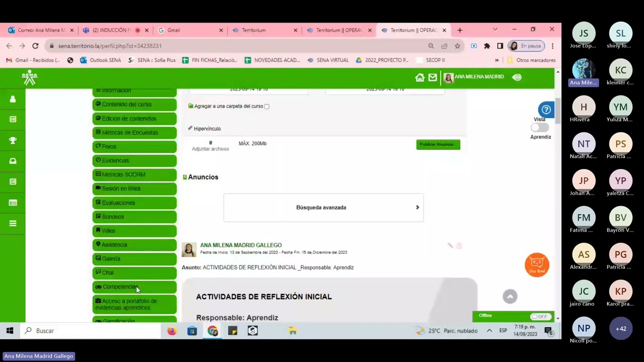644x362 pixels.
Task: Open ANA MILENA MADRID profile in header
Action: tap(474, 77)
